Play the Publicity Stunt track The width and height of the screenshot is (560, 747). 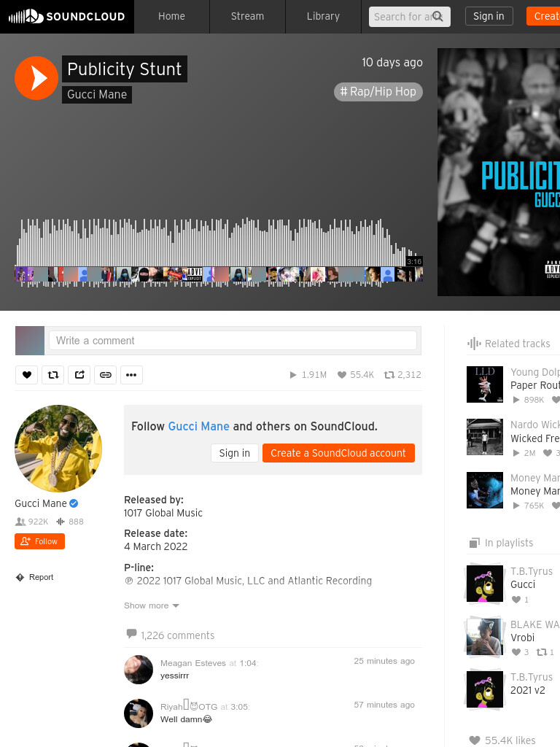tap(36, 77)
